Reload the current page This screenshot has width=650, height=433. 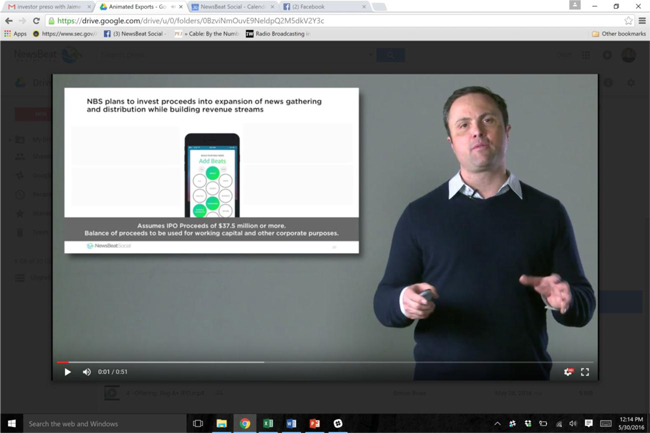pos(36,20)
